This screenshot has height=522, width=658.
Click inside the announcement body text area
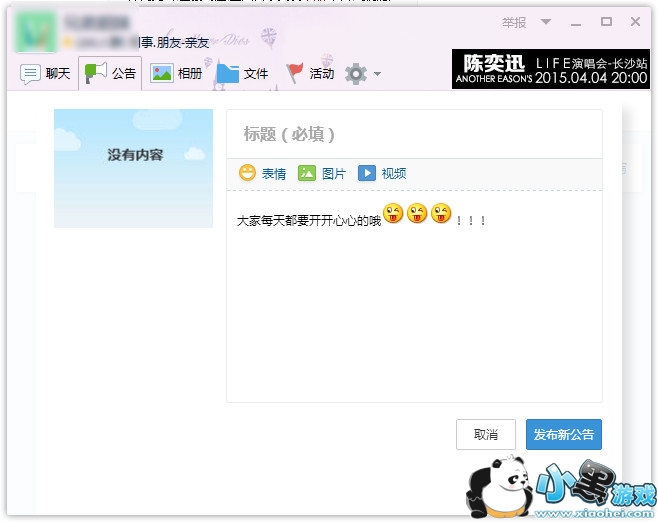point(414,296)
